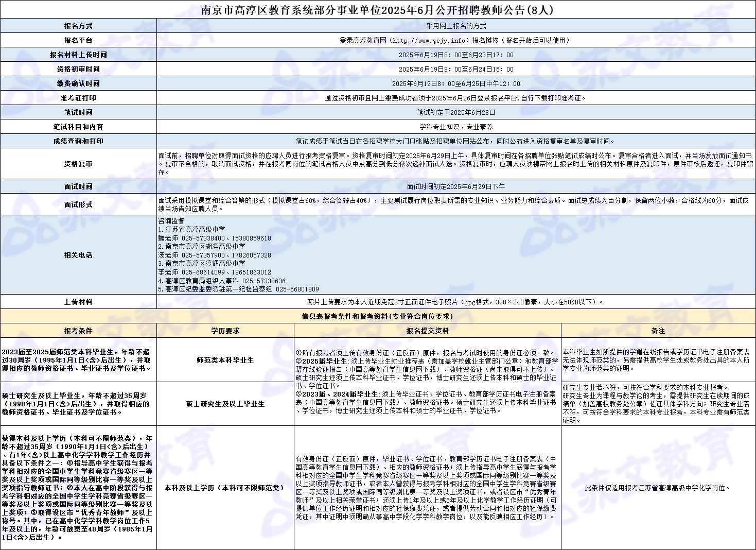The width and height of the screenshot is (756, 550).
Task: Click the 学历要求 column header
Action: click(225, 331)
